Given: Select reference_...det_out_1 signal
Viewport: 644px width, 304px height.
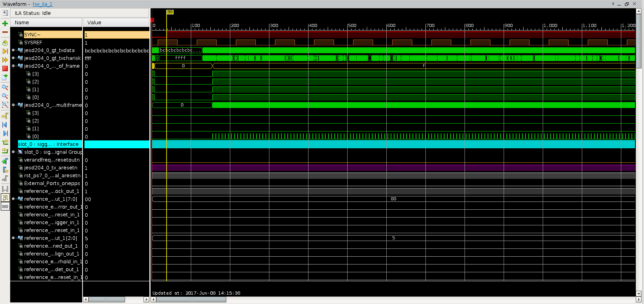Looking at the screenshot, I should tap(52, 269).
